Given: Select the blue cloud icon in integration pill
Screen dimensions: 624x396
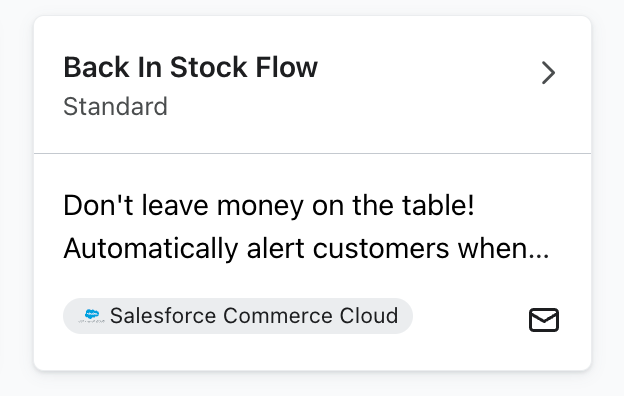Looking at the screenshot, I should click(92, 316).
